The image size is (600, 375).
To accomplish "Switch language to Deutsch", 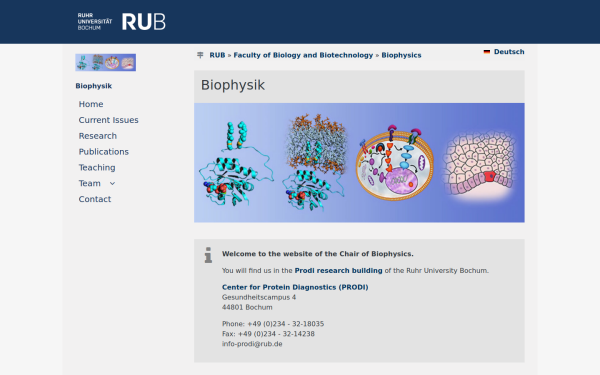I will tap(509, 52).
